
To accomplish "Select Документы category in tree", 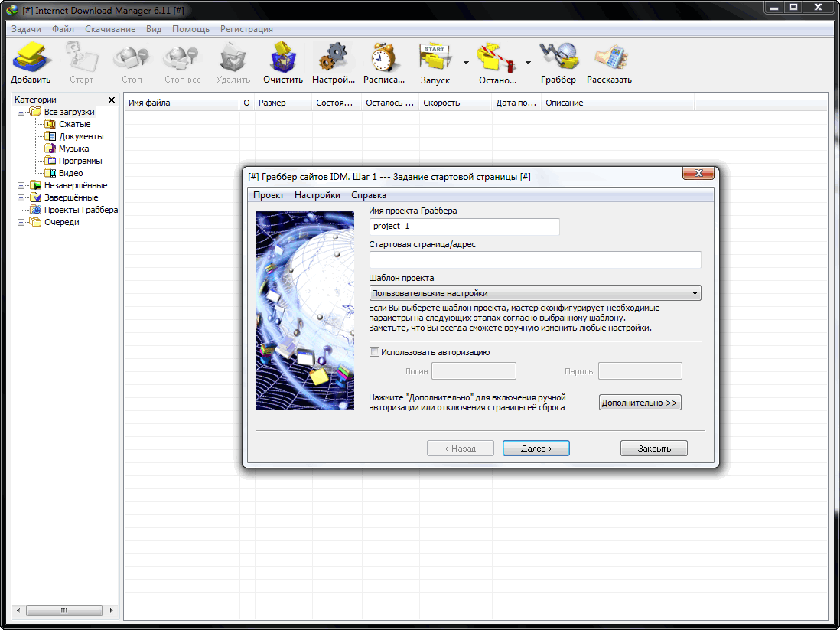I will tap(81, 136).
